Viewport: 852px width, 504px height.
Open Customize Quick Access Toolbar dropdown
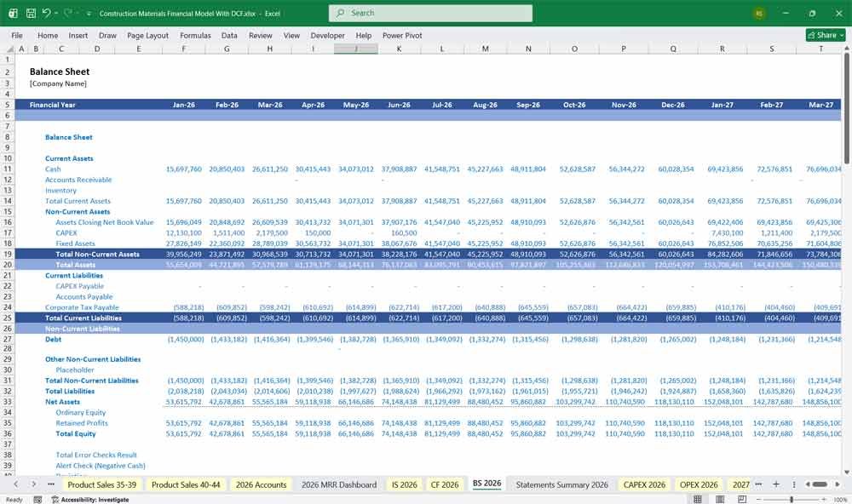click(x=89, y=14)
